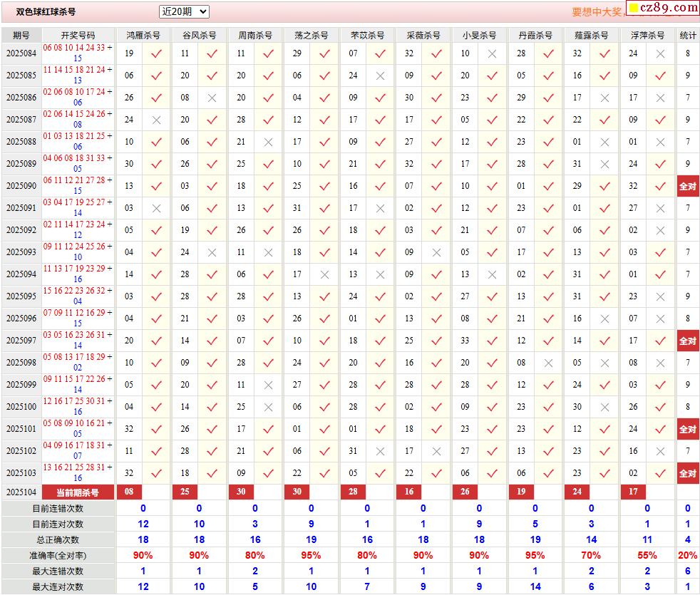The width and height of the screenshot is (700, 595).
Task: Click the 70% accuracy value for 薤露杀号
Action: click(x=591, y=556)
